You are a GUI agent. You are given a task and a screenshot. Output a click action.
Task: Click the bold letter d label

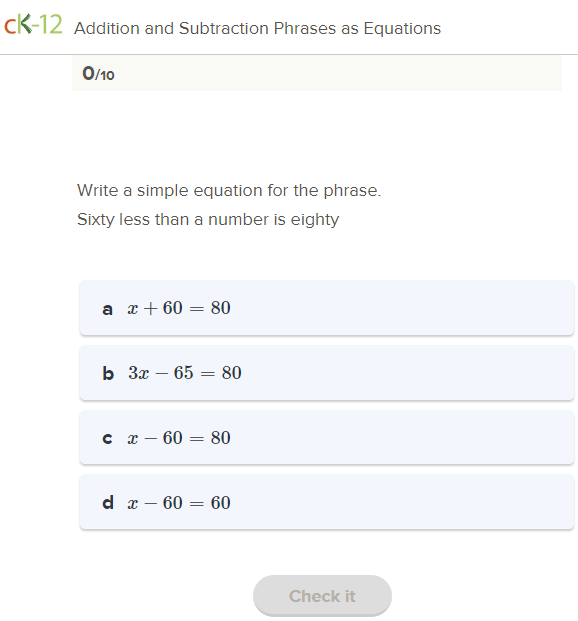click(x=108, y=502)
